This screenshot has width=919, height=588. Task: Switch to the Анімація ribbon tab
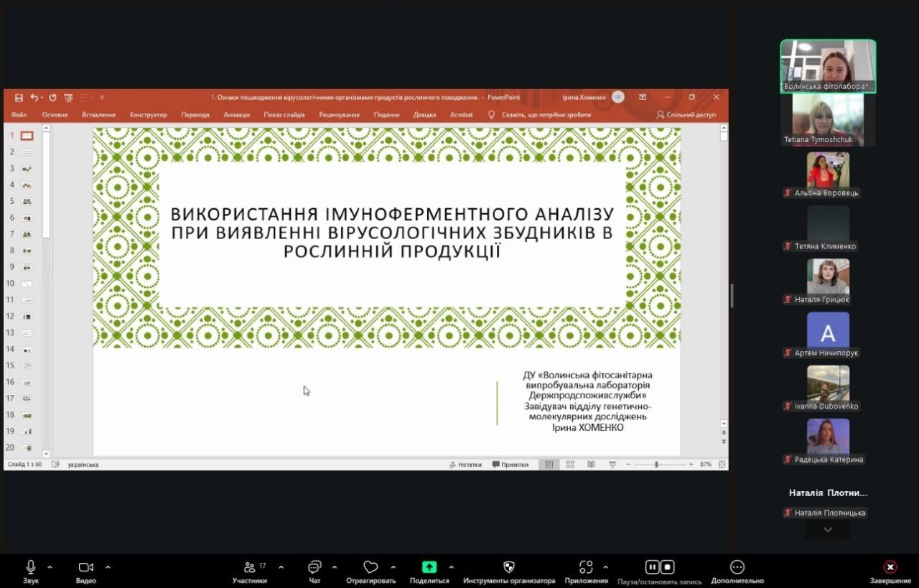[236, 115]
